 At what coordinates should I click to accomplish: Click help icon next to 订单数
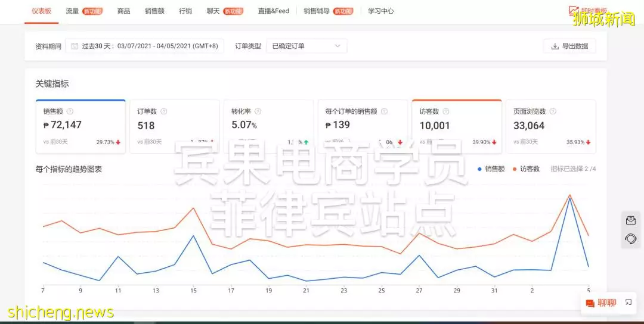click(x=164, y=111)
